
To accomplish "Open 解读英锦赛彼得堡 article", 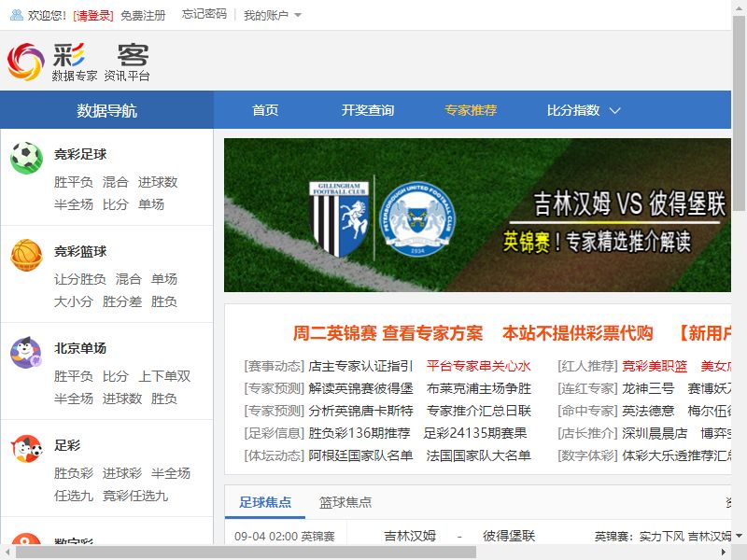I will pos(360,388).
